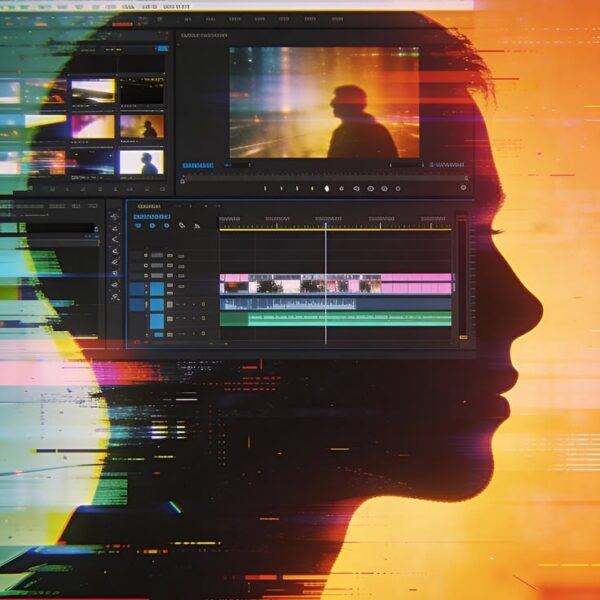Select the blue waveform audio clip
Screen dimensions: 600x600
(336, 304)
